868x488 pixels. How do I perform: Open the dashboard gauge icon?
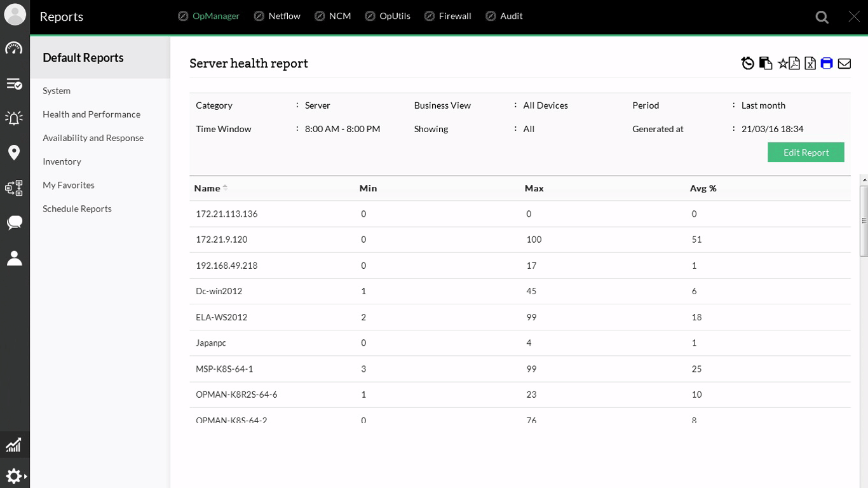click(x=14, y=48)
